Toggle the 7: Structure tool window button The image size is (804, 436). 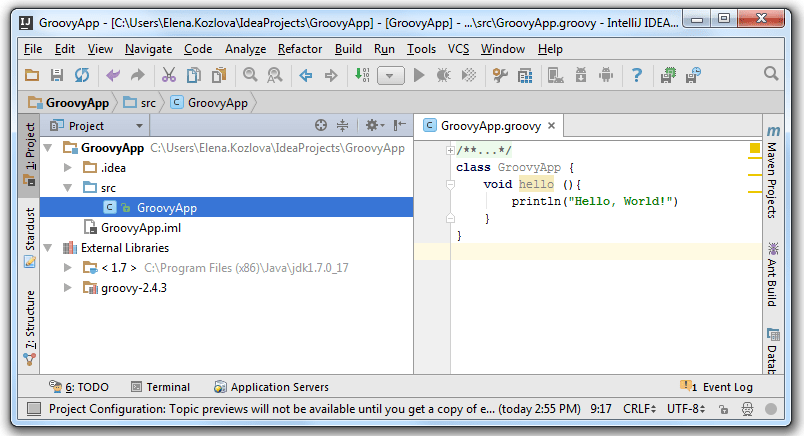30,327
